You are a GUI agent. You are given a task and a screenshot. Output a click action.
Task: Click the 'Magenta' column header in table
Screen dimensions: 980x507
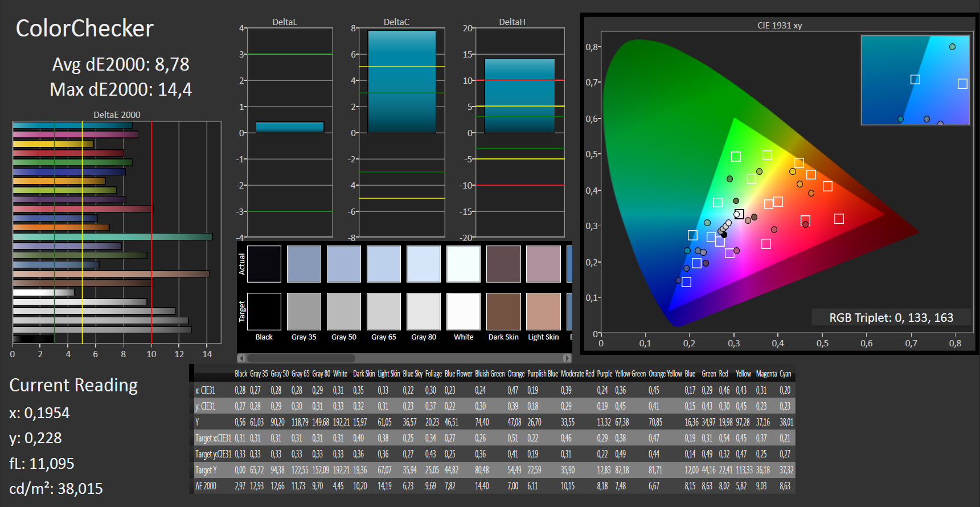(766, 374)
